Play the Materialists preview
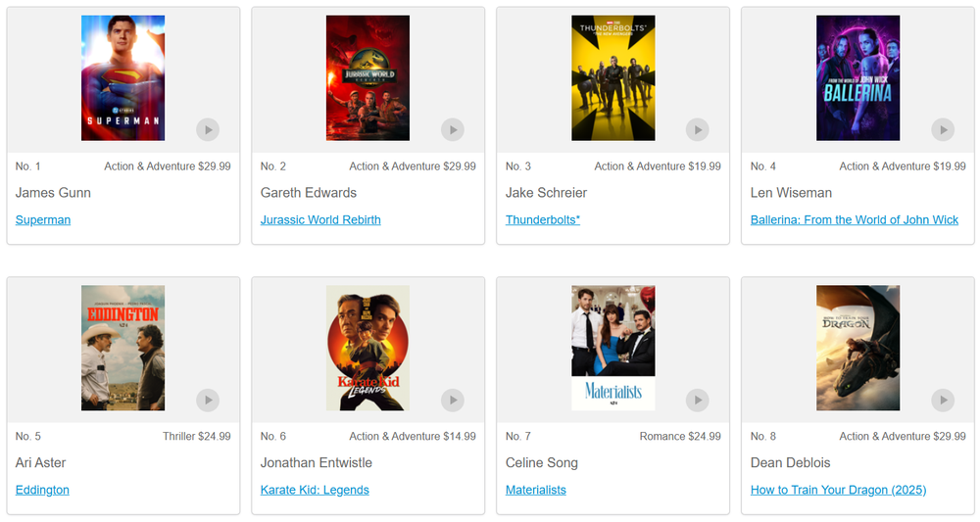This screenshot has height=522, width=980. click(698, 401)
